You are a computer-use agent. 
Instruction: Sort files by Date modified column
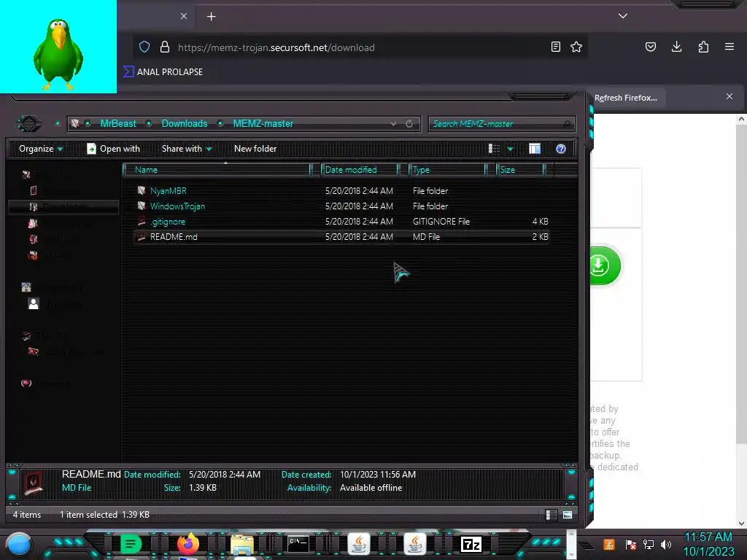(360, 169)
